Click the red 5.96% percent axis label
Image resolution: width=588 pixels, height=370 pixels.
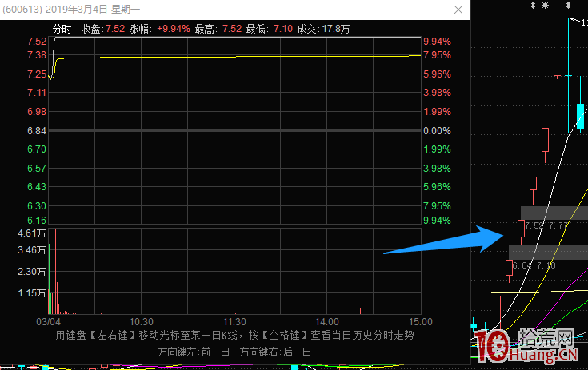point(438,74)
